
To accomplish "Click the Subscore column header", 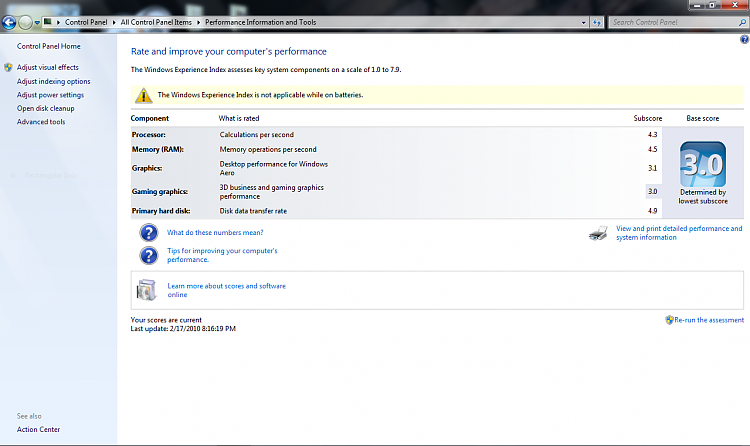I will 648,118.
